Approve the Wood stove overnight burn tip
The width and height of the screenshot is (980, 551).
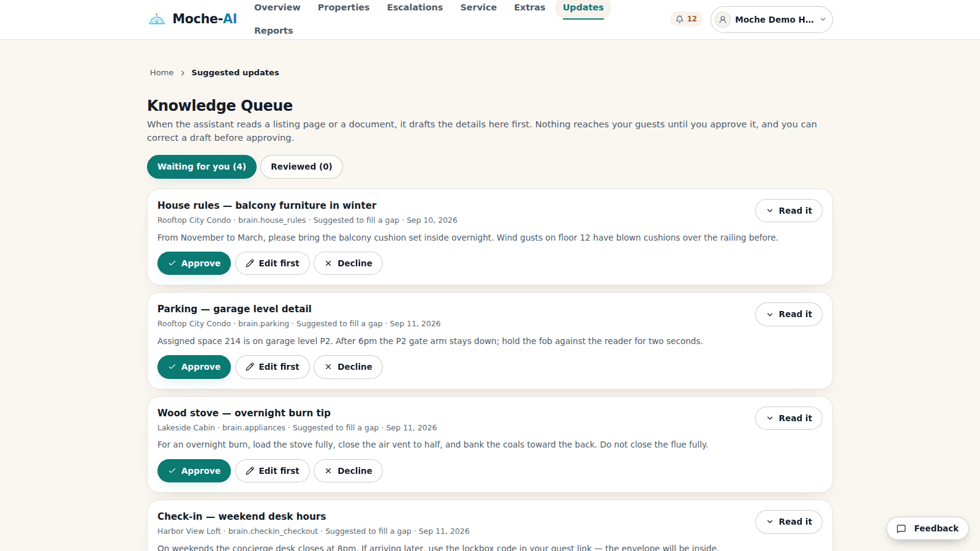click(194, 471)
